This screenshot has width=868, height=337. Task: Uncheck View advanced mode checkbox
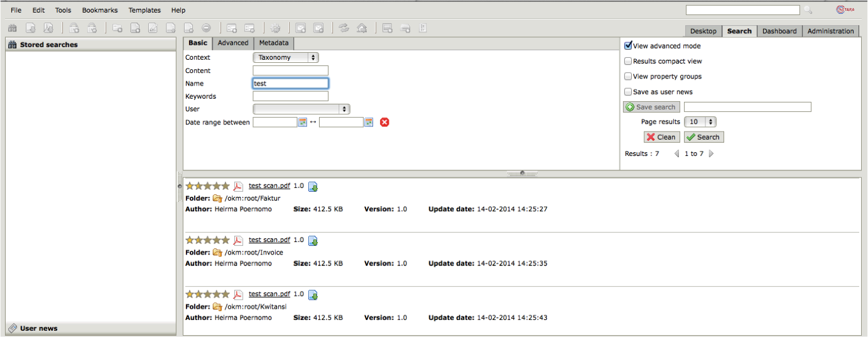628,46
